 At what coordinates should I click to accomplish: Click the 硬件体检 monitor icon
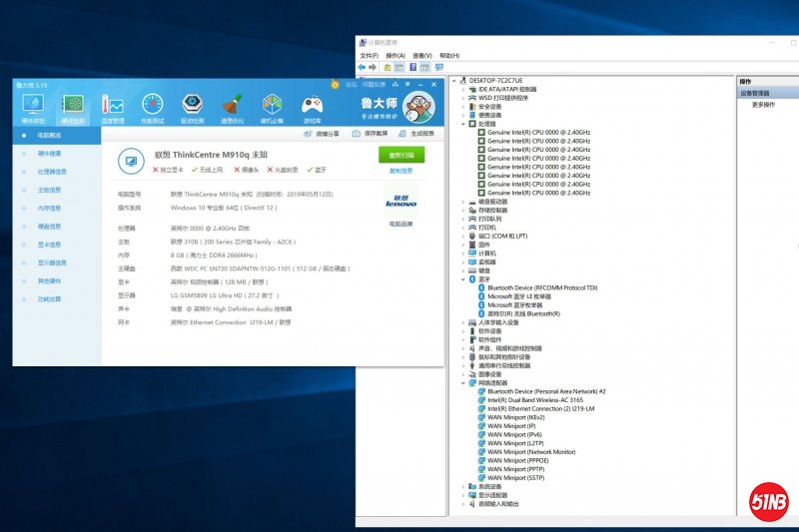(32, 107)
